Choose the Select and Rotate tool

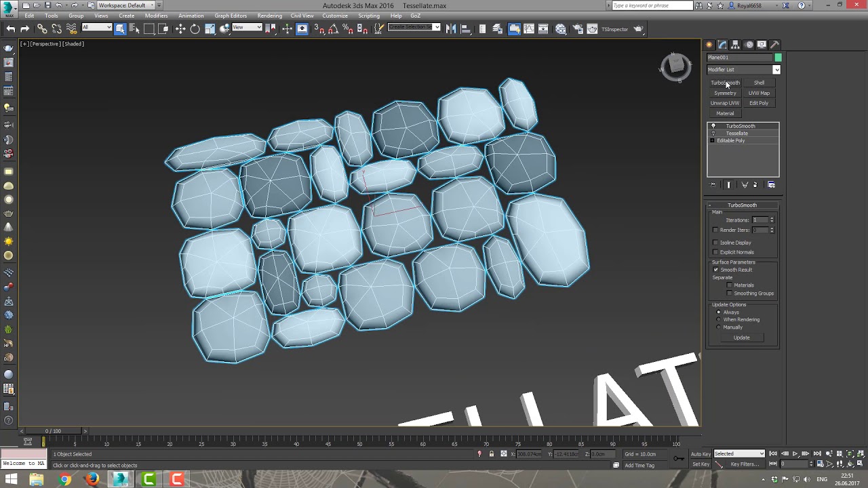[x=195, y=28]
